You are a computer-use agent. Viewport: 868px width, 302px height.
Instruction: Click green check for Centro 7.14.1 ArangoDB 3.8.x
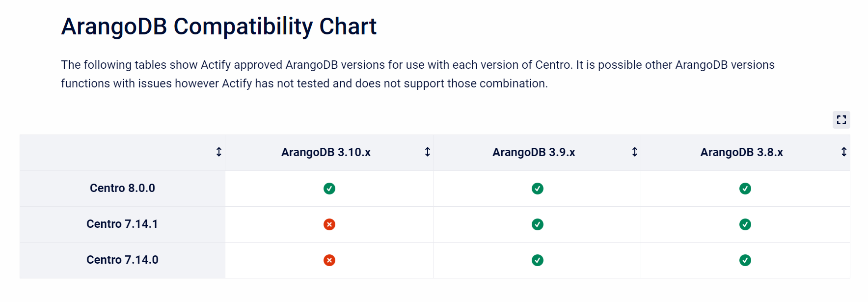tap(745, 224)
